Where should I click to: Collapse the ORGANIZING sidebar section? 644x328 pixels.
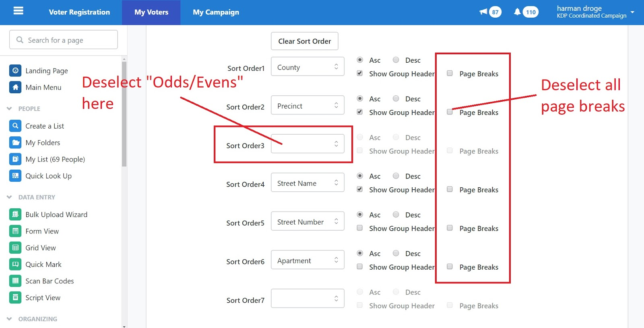point(9,319)
